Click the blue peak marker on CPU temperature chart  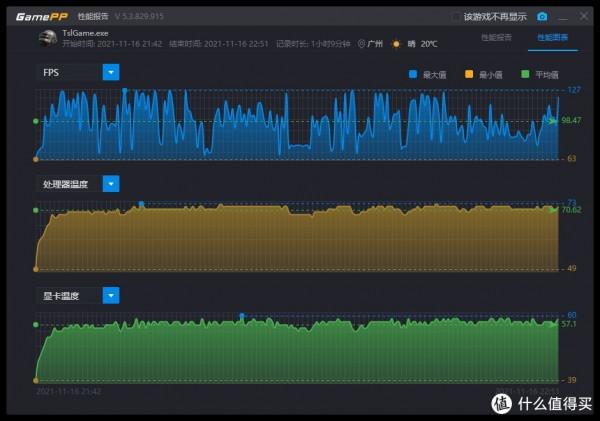tap(141, 204)
